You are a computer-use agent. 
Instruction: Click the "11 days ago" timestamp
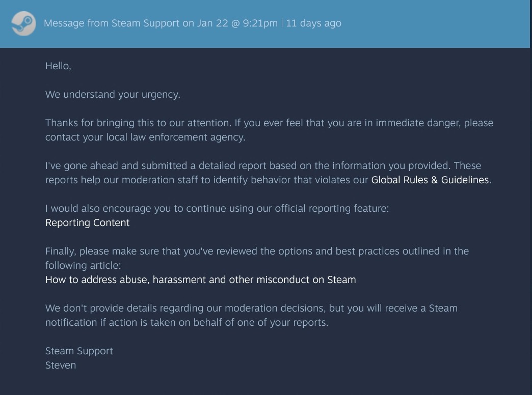tap(313, 23)
